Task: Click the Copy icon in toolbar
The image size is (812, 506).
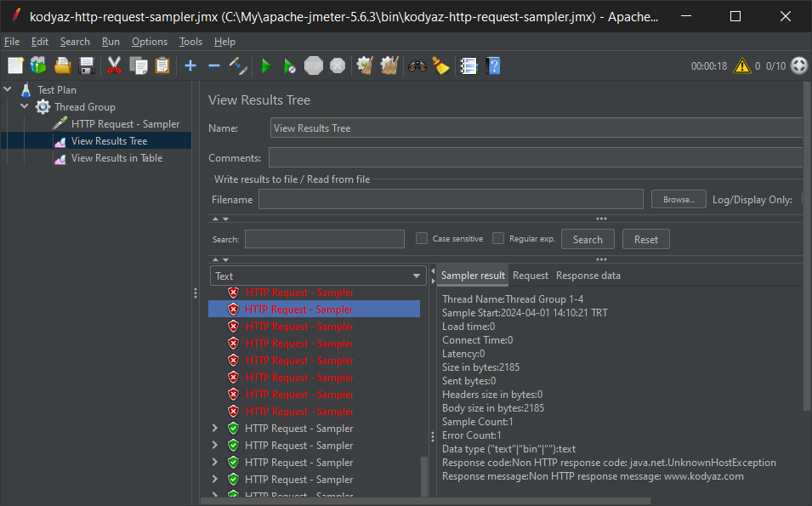Action: point(139,65)
